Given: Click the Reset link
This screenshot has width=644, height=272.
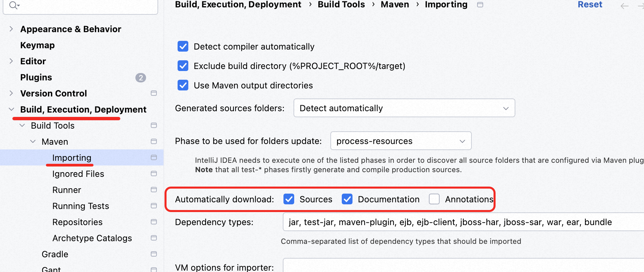Looking at the screenshot, I should (590, 5).
